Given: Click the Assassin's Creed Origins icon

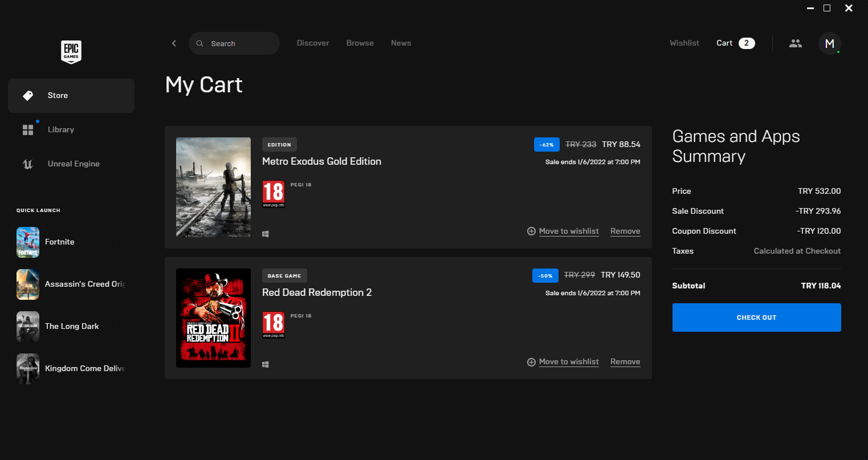Looking at the screenshot, I should coord(28,284).
